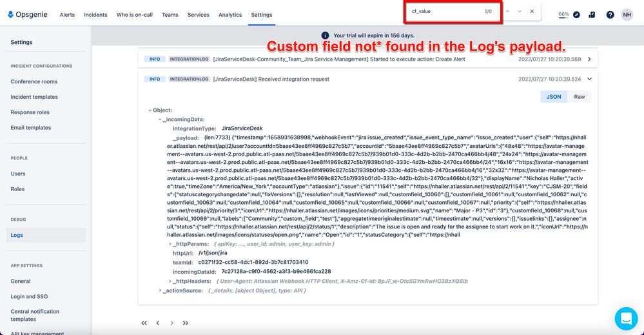644x335 pixels.
Task: Click the httpUrl value /v1/json/jira
Action: coord(213,253)
